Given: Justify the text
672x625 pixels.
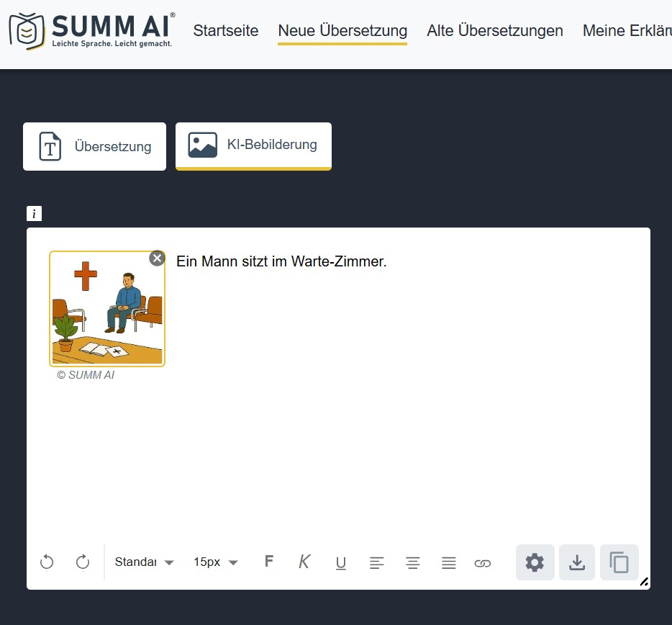Looking at the screenshot, I should tap(449, 562).
